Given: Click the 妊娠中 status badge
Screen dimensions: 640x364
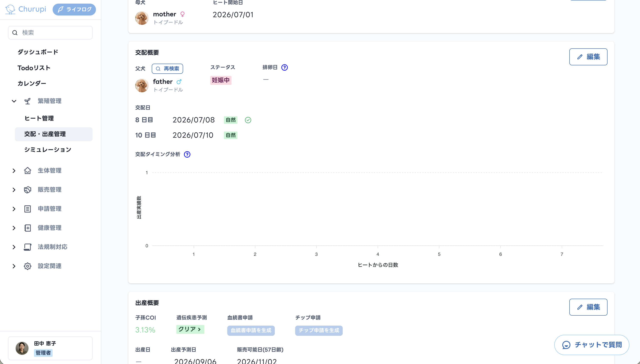Looking at the screenshot, I should point(221,80).
